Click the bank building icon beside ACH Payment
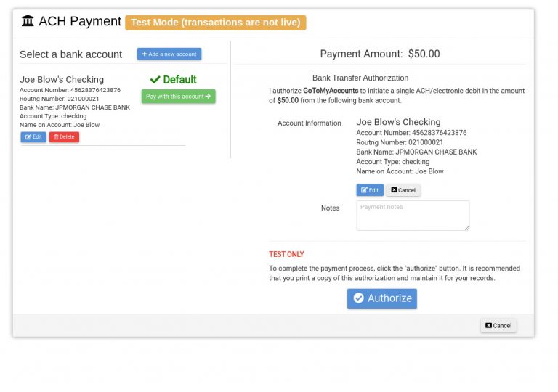Screen dimensions: 558x392 28,20
